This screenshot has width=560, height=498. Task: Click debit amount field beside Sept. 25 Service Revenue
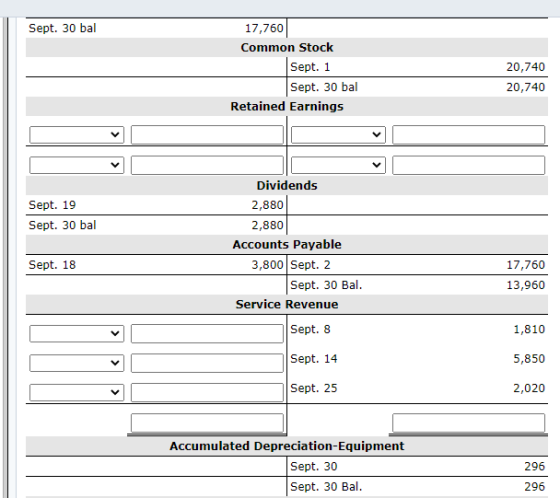pyautogui.click(x=207, y=392)
